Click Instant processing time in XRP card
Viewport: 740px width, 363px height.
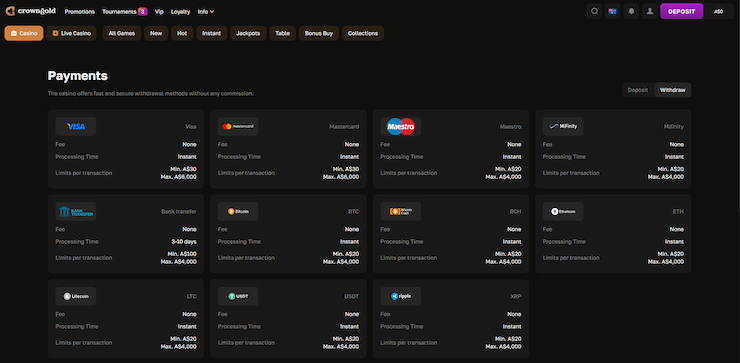[512, 327]
